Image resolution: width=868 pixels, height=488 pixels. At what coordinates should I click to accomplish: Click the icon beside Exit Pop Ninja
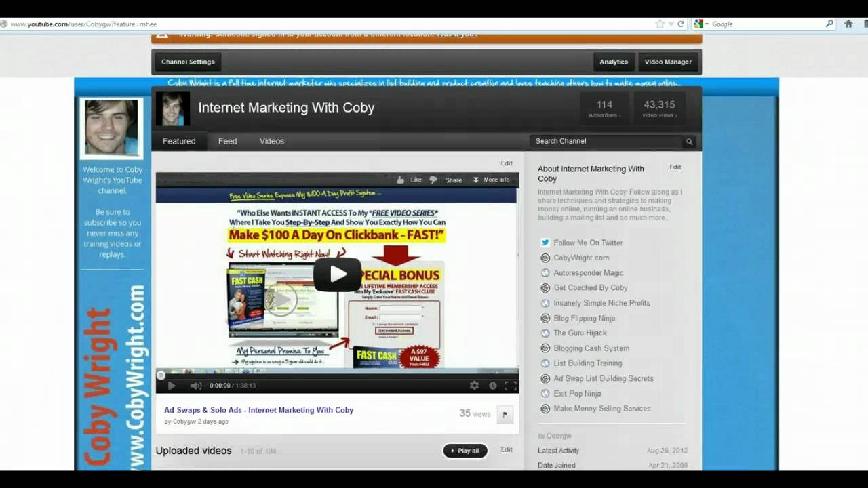[x=545, y=393]
